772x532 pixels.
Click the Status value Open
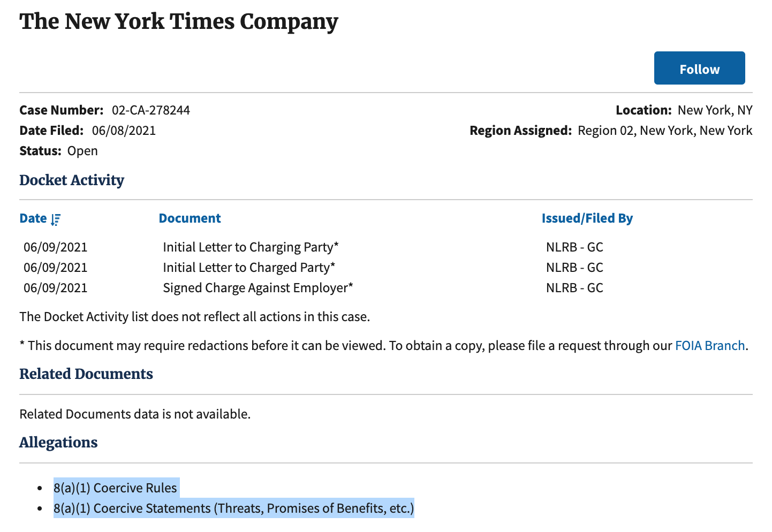pyautogui.click(x=82, y=151)
